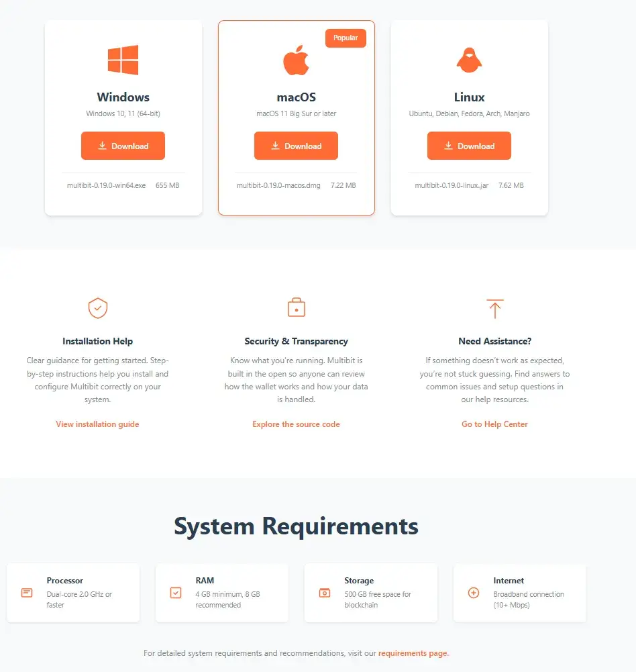Click the 655 MB file size
Viewport: 636px width, 672px height.
168,185
